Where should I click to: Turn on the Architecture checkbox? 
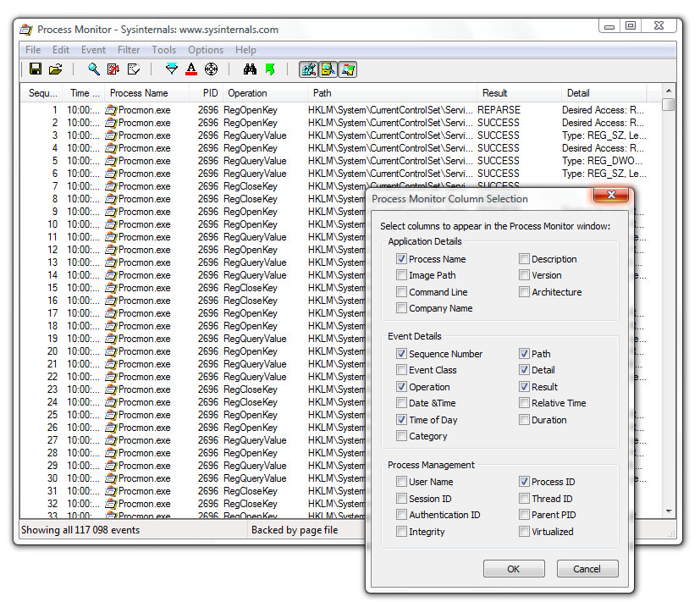pos(524,292)
